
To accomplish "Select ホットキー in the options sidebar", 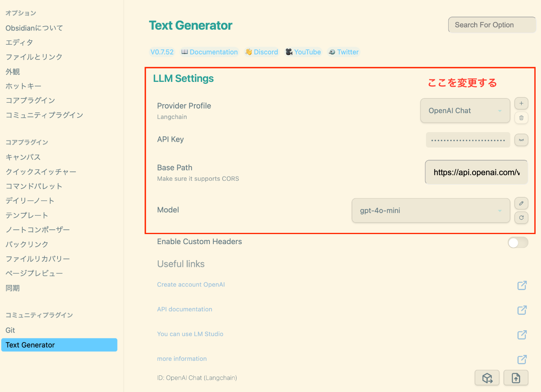I will click(x=24, y=86).
